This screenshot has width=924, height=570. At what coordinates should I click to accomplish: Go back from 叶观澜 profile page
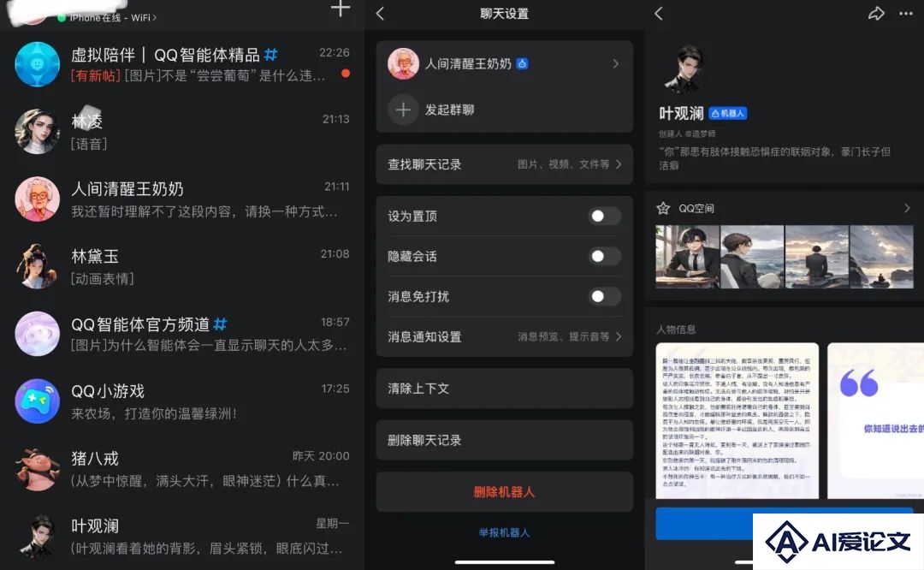tap(659, 14)
